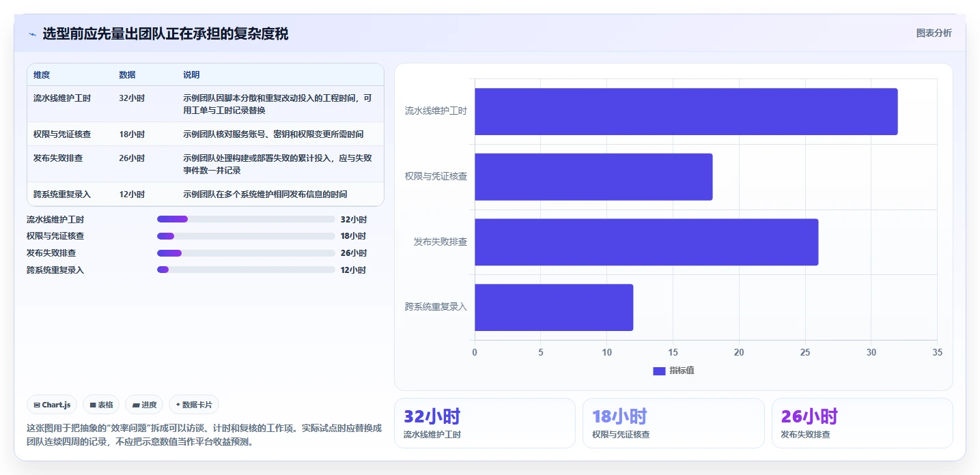Open the 32小时 流水线维护工时 data card

[485, 423]
